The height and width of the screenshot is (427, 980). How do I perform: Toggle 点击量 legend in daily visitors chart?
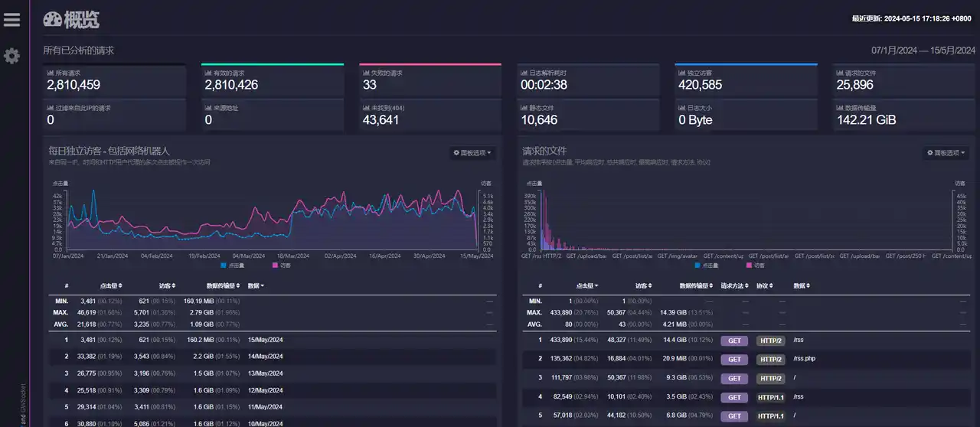coord(233,266)
